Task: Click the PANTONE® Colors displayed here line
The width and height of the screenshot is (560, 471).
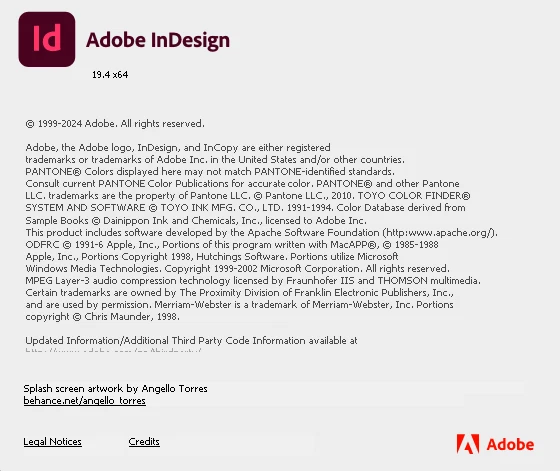Action: pyautogui.click(x=210, y=172)
